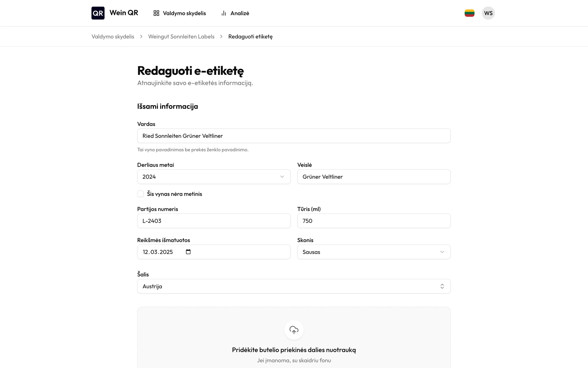
Task: Click the Vardas input field
Action: tap(294, 136)
